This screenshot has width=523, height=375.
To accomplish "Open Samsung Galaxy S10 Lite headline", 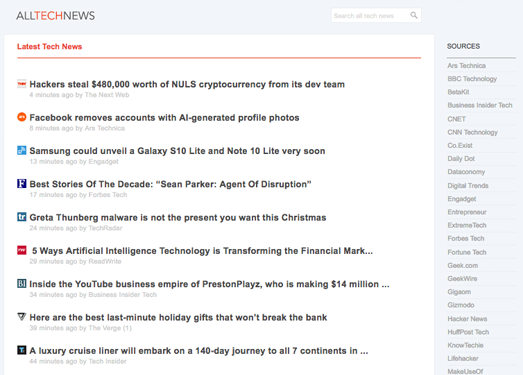I will (x=177, y=151).
